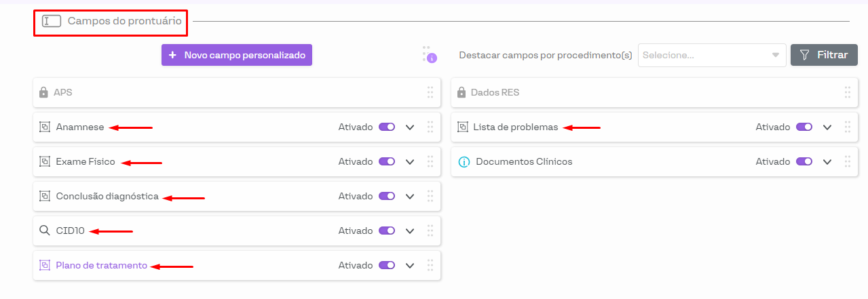Click the Filtrar button
The height and width of the screenshot is (299, 868).
[824, 55]
